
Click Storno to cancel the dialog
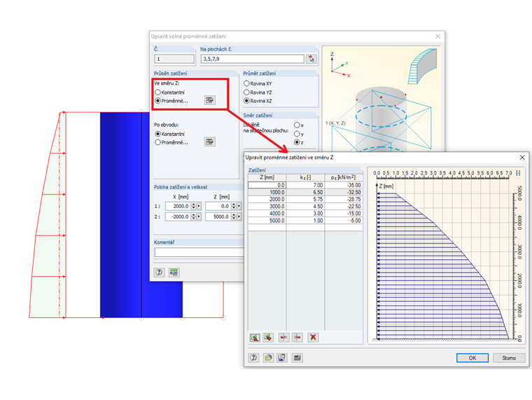[x=509, y=358]
